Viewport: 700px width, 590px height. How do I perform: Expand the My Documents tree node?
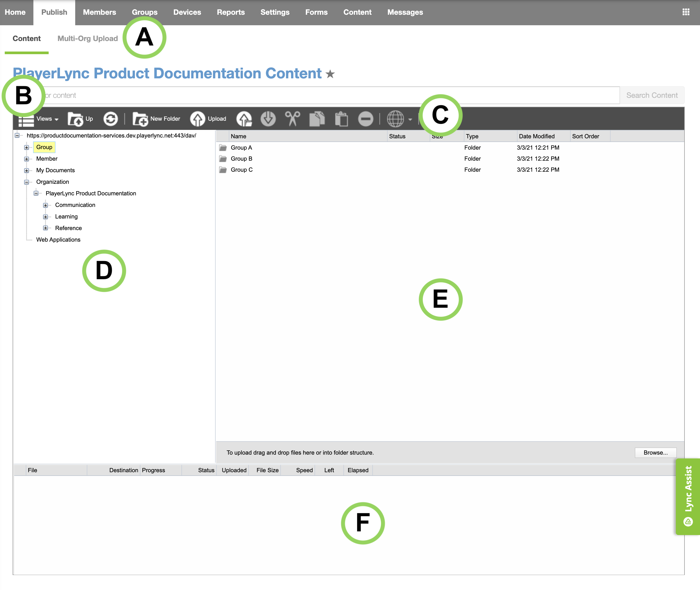(x=26, y=170)
